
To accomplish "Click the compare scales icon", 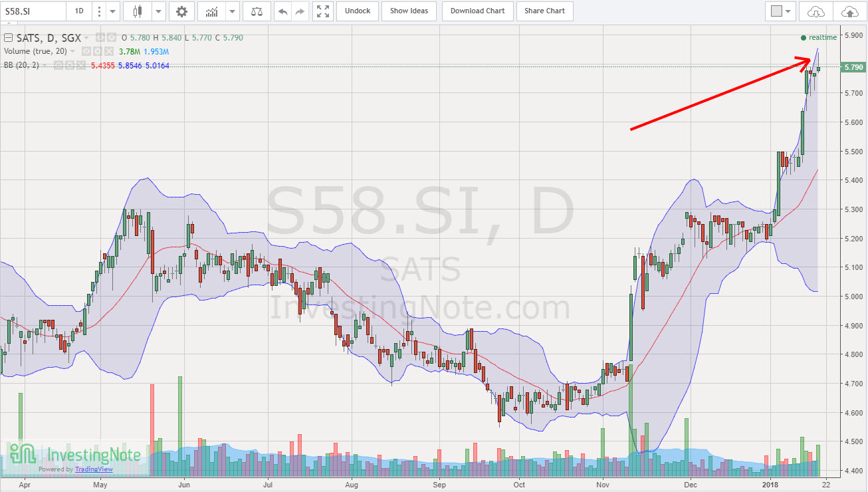I will [x=256, y=11].
